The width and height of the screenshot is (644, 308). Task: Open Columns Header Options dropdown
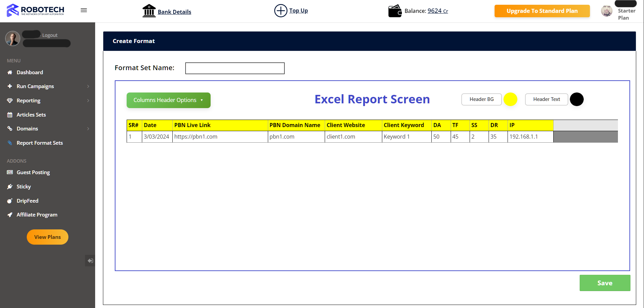[x=168, y=100]
